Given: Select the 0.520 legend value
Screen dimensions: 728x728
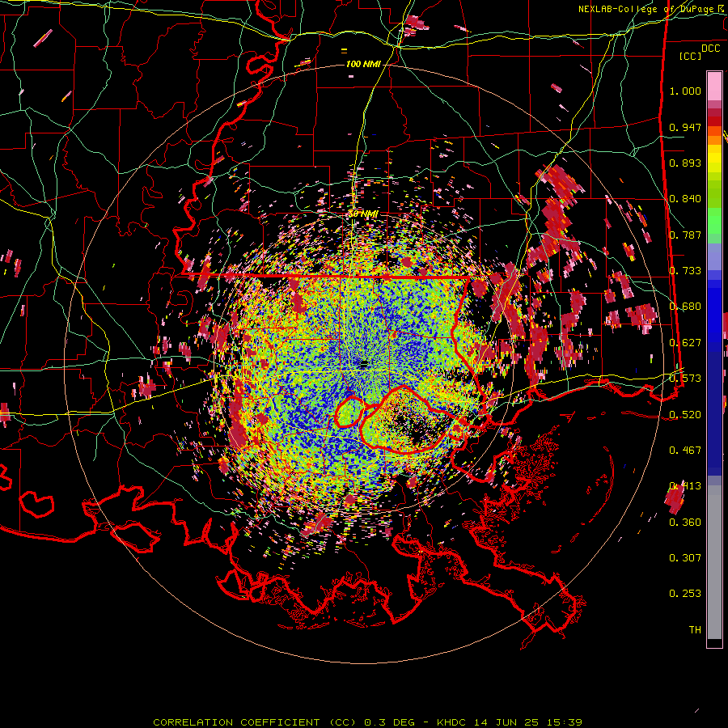Looking at the screenshot, I should pyautogui.click(x=685, y=414).
